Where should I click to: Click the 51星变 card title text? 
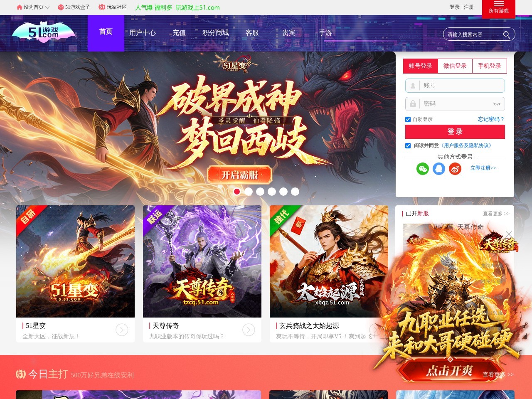(x=36, y=326)
